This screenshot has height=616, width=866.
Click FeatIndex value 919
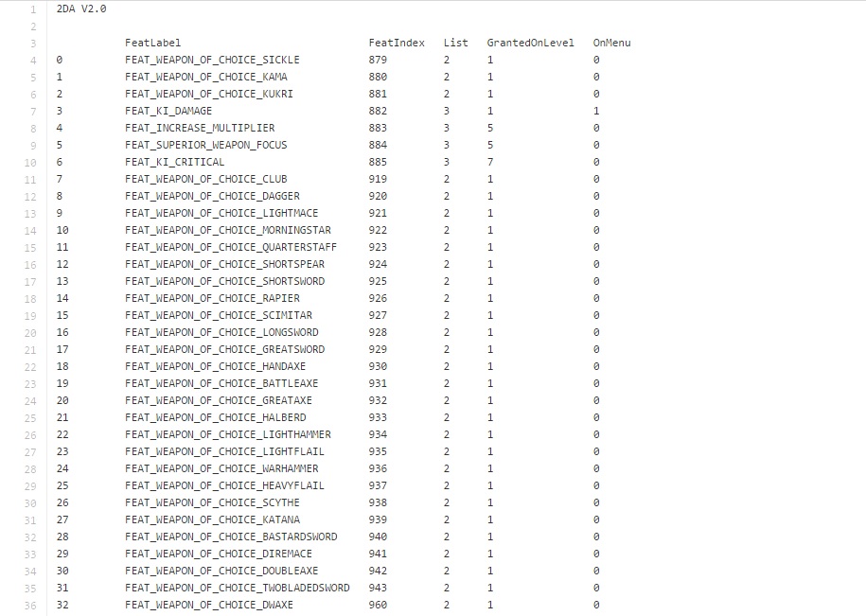[x=378, y=179]
